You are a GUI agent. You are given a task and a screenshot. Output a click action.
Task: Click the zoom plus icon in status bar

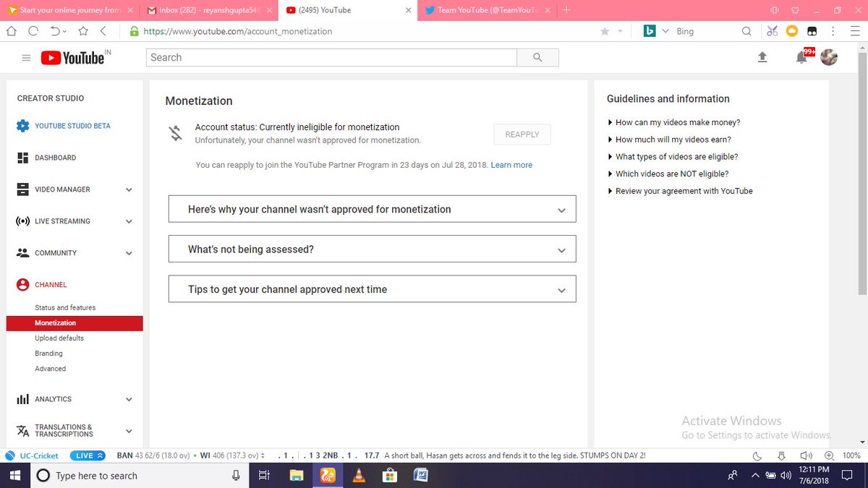831,456
